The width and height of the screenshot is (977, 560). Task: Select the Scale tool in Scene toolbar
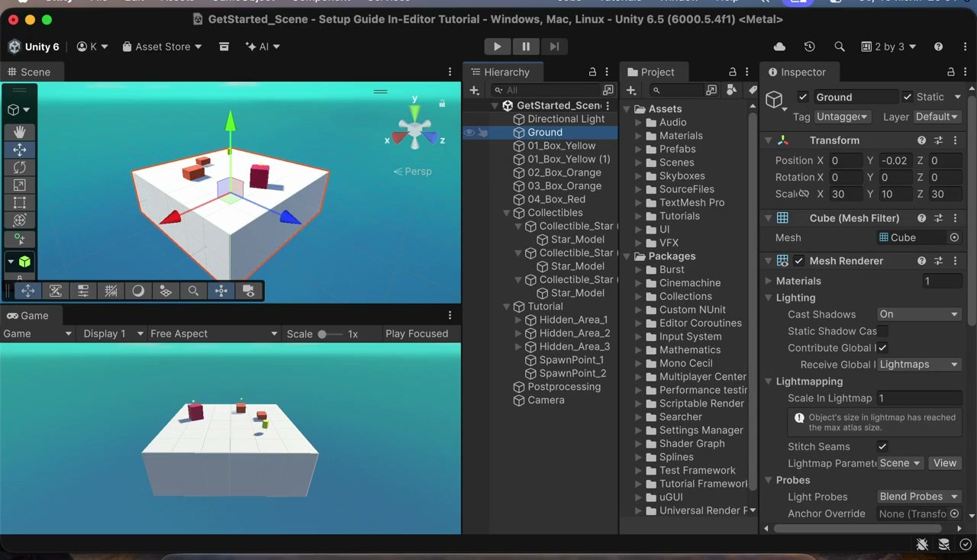tap(20, 185)
